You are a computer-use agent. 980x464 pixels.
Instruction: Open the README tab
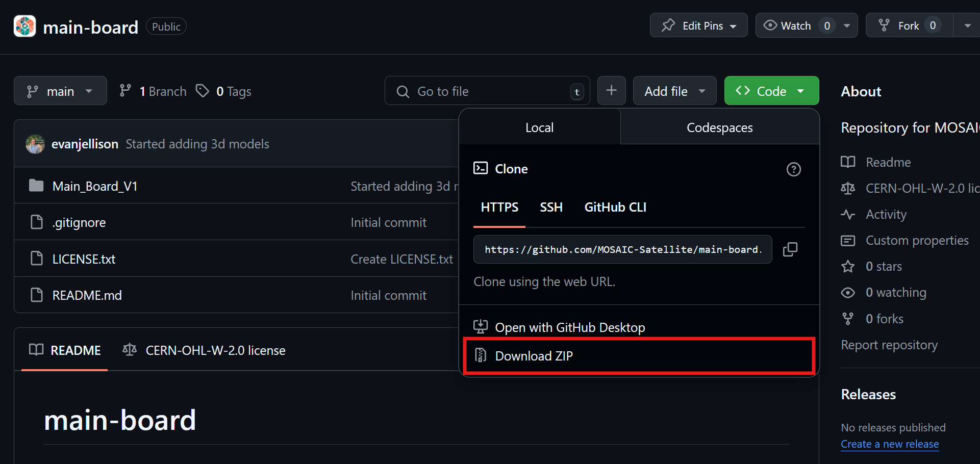[65, 350]
